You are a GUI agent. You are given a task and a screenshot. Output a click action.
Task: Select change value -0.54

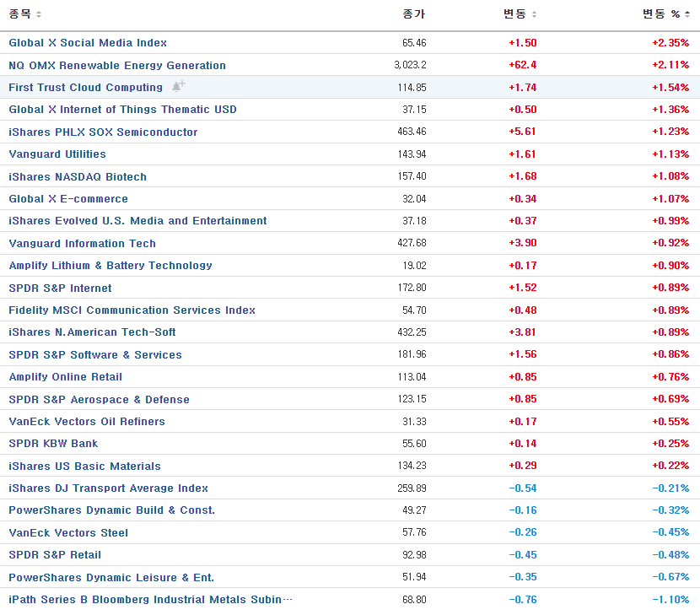(523, 488)
